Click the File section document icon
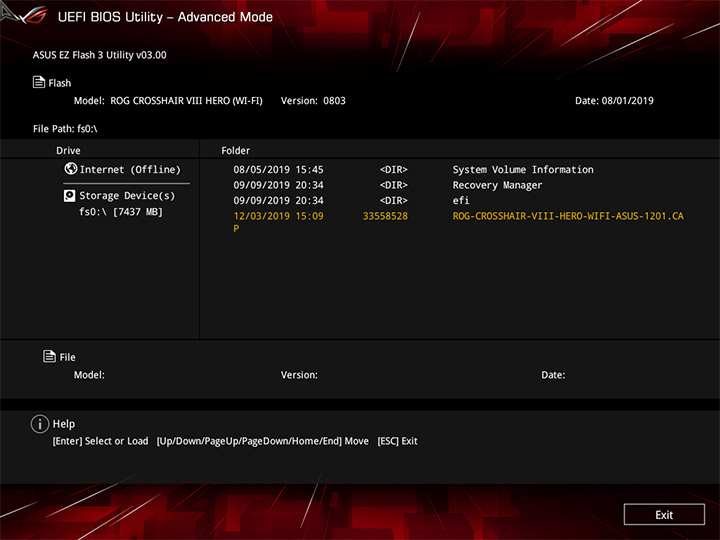 click(x=49, y=356)
